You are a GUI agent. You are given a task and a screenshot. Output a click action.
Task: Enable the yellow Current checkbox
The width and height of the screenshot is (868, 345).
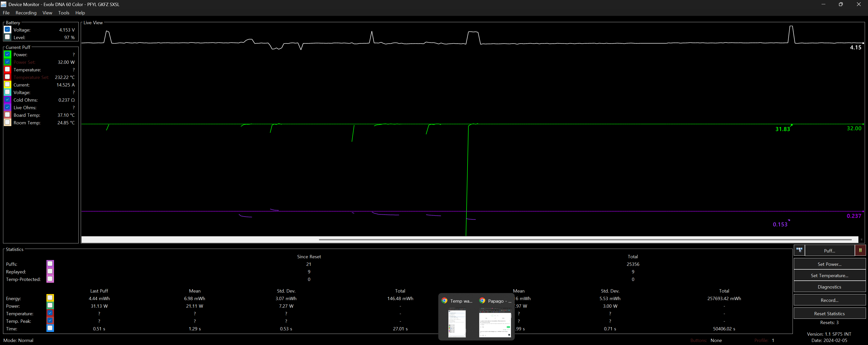pyautogui.click(x=7, y=84)
